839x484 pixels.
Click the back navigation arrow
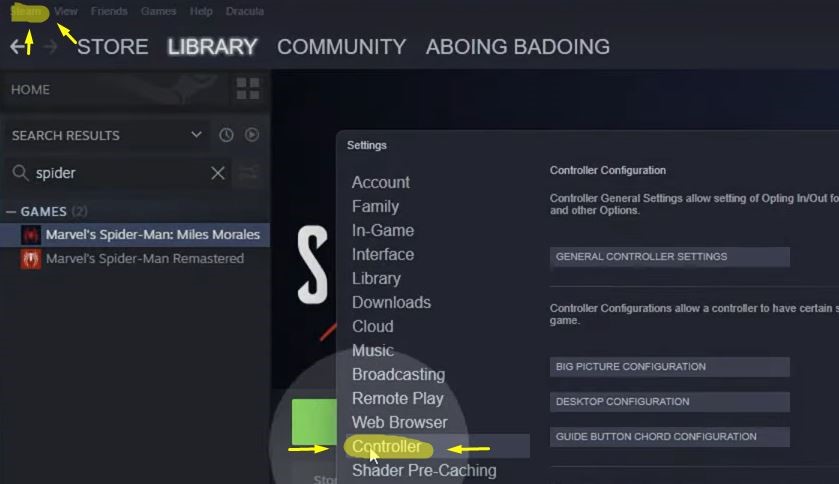point(18,47)
